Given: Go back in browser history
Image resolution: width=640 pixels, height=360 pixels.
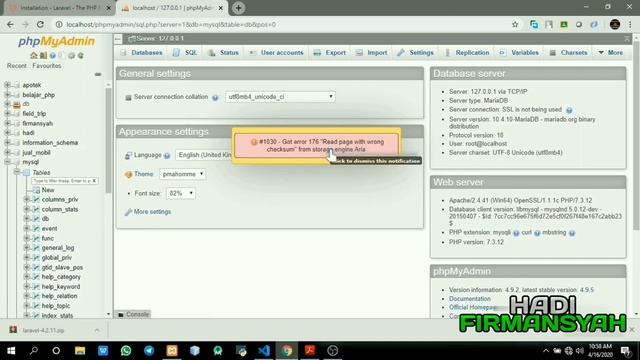Looking at the screenshot, I should pos(10,24).
